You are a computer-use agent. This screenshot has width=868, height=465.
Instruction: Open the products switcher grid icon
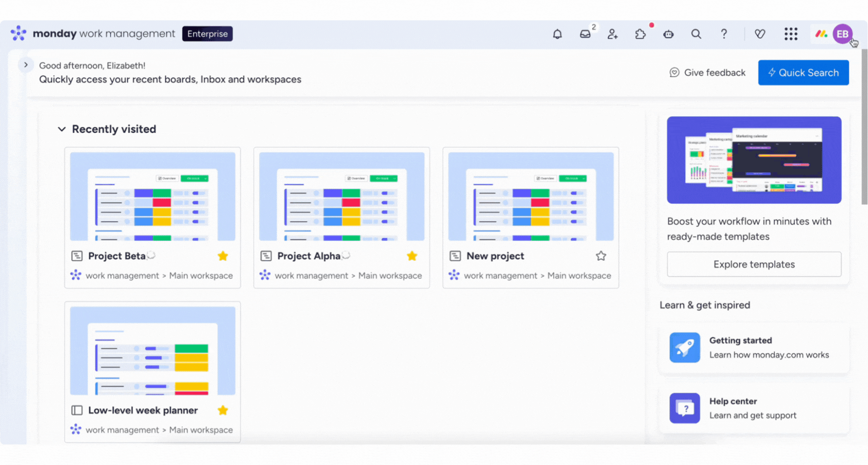(791, 34)
